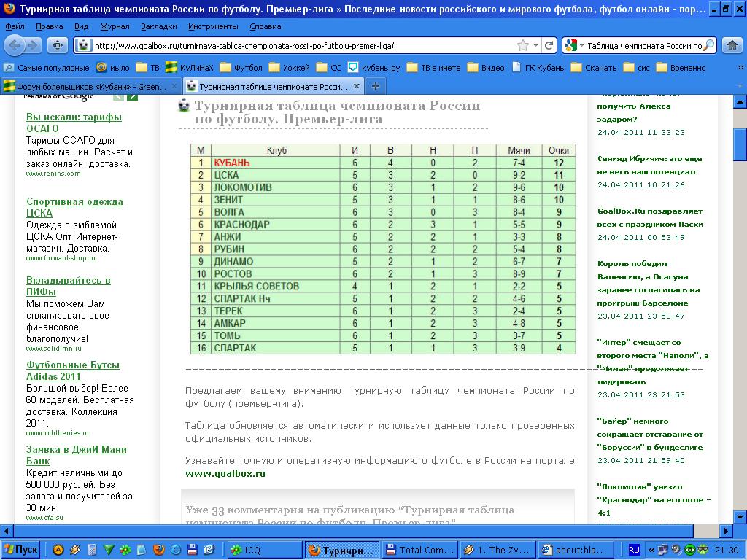Open the Правка menu
The image size is (747, 560).
(50, 26)
